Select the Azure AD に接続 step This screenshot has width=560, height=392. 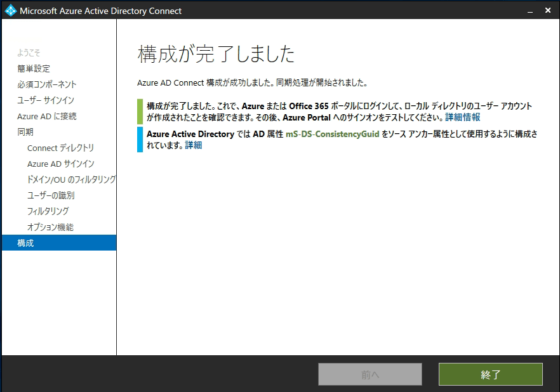point(47,116)
